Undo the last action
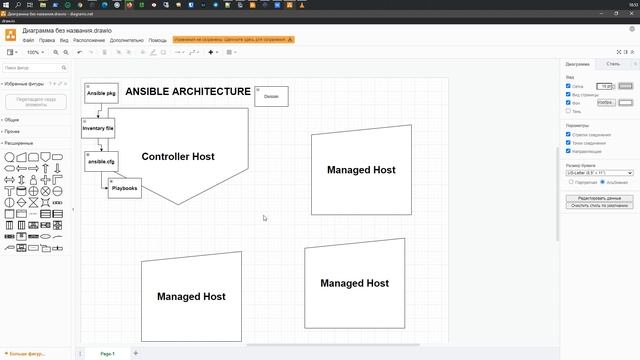 point(80,52)
